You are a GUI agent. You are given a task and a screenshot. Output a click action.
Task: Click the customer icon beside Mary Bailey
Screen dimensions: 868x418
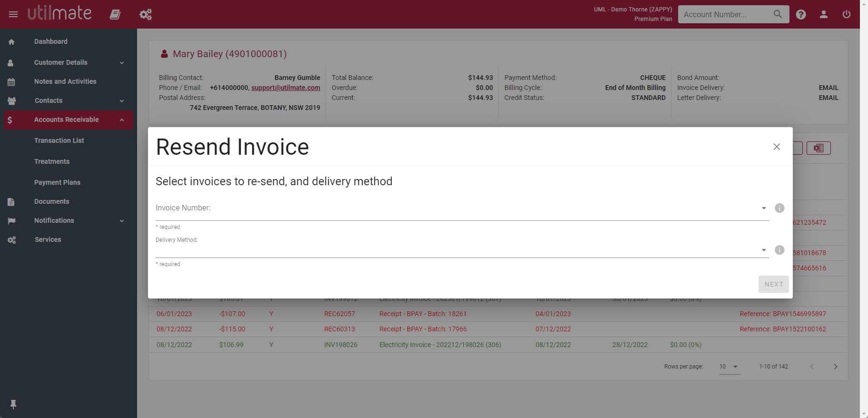(x=164, y=54)
